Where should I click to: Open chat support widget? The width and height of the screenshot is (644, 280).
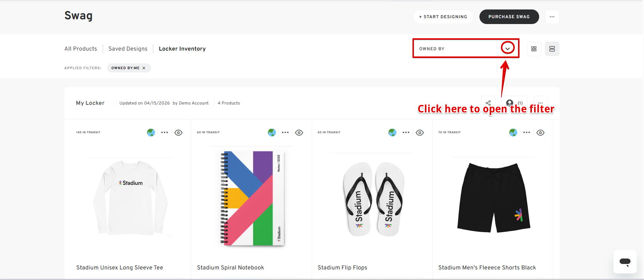pos(625,262)
